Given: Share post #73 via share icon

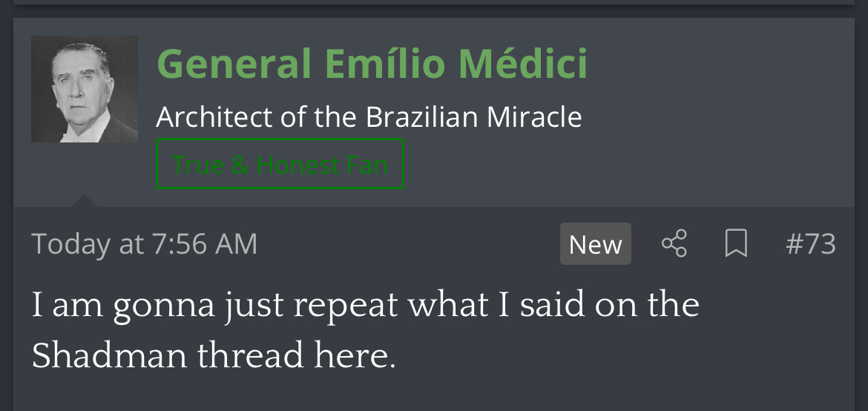Looking at the screenshot, I should click(x=674, y=243).
